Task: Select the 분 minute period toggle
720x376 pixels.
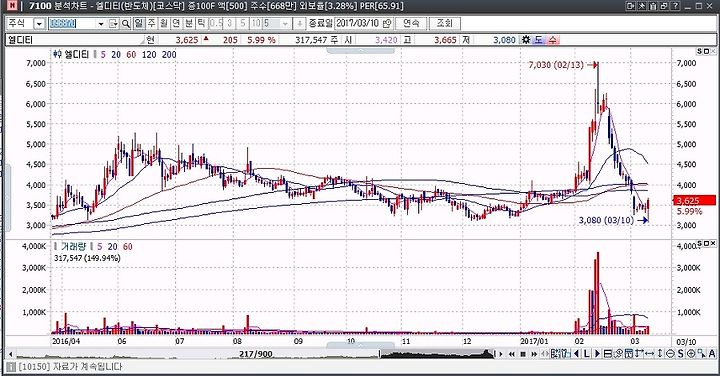Action: [x=189, y=23]
